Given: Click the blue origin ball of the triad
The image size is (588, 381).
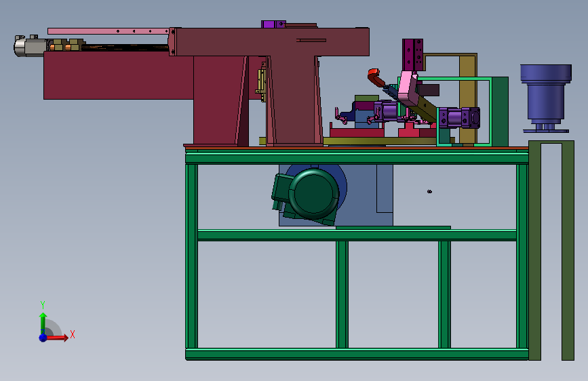Looking at the screenshot, I should click(x=43, y=338).
